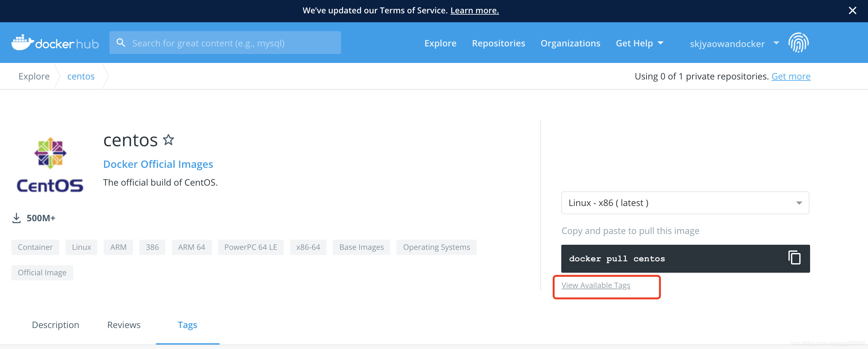Click the Explore breadcrumb

coord(34,76)
